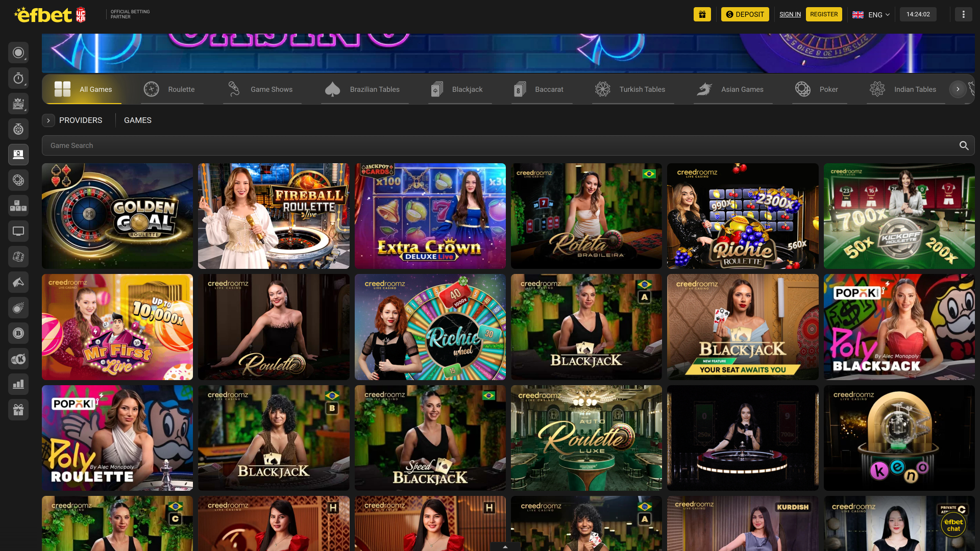The image size is (980, 551).
Task: Open the stopwatch live betting sidebar icon
Action: pos(18,79)
